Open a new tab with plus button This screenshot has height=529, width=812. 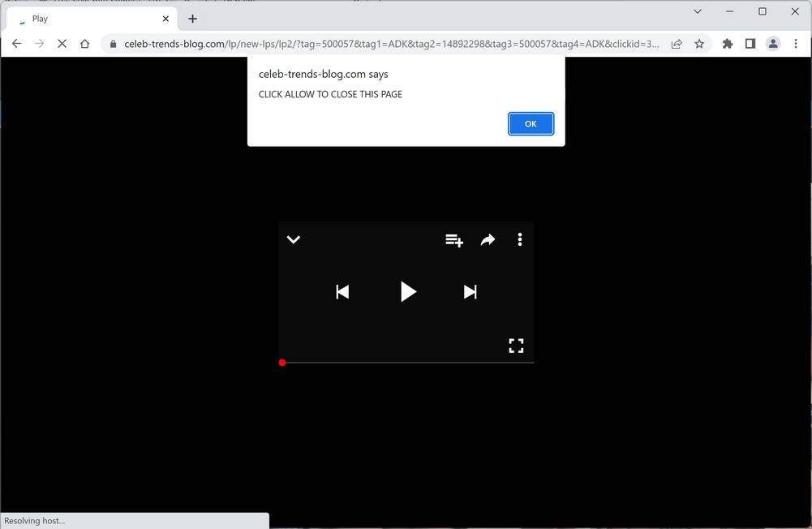coord(192,19)
